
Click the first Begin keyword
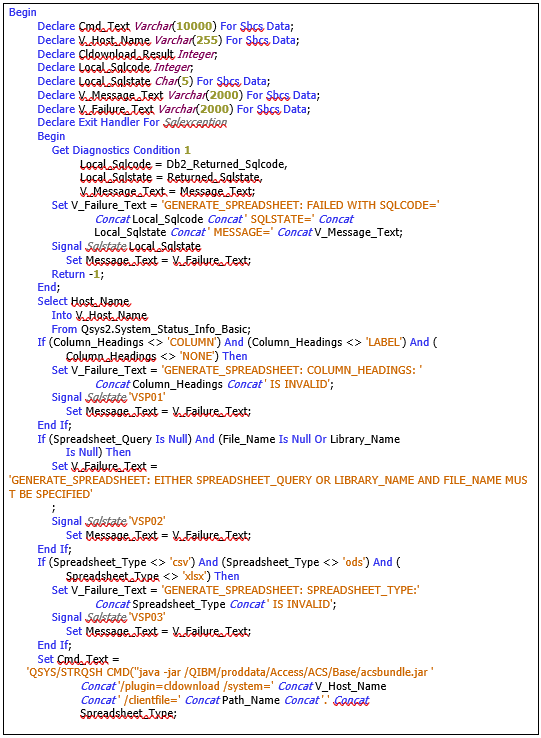click(x=23, y=12)
